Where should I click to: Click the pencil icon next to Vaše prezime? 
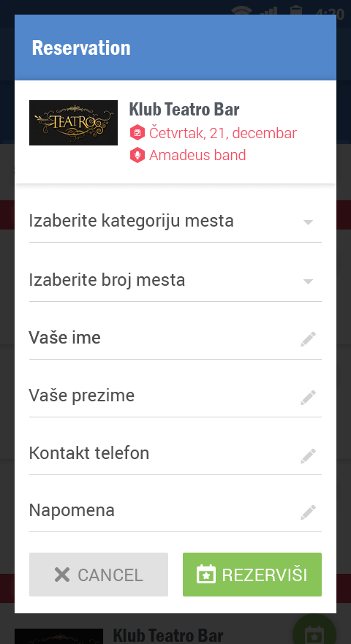[308, 397]
